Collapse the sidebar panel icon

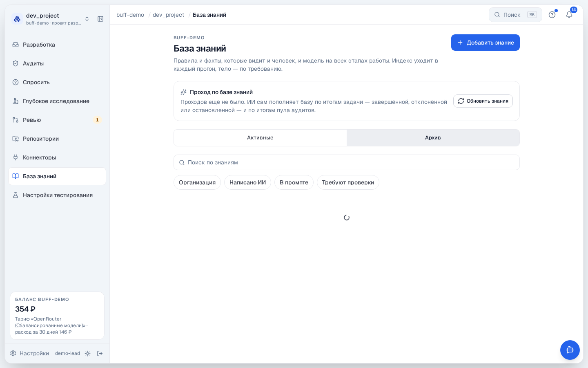pos(100,19)
